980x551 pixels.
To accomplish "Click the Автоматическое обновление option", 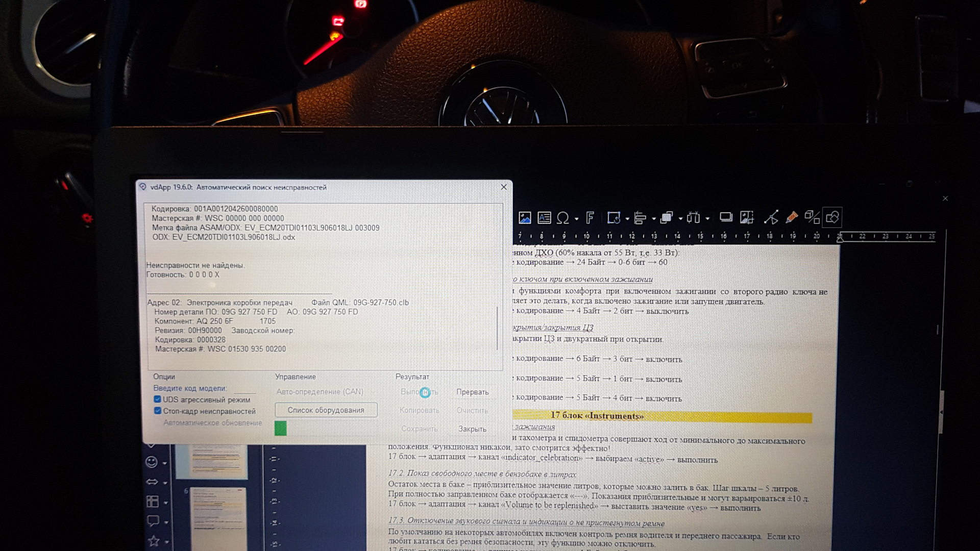I will pos(212,423).
